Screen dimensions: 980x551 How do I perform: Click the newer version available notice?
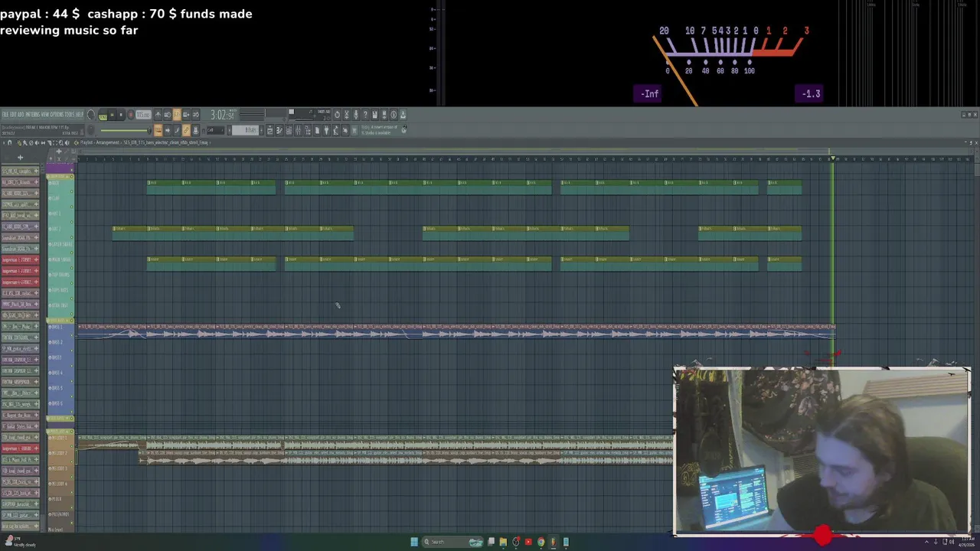[x=381, y=130]
